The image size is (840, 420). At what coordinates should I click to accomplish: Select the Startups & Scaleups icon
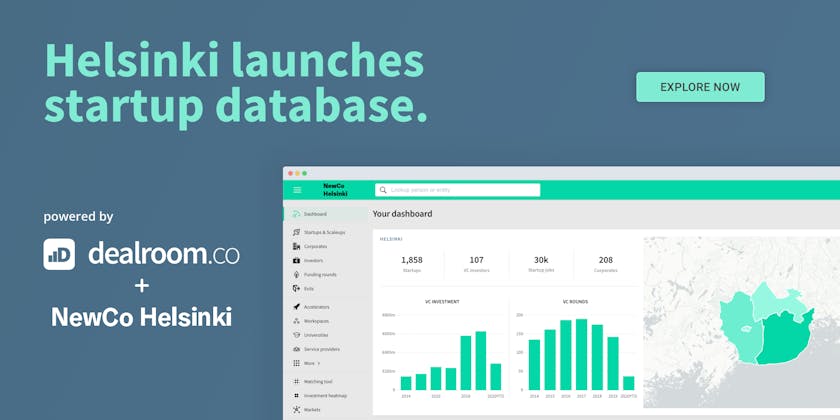tap(296, 232)
